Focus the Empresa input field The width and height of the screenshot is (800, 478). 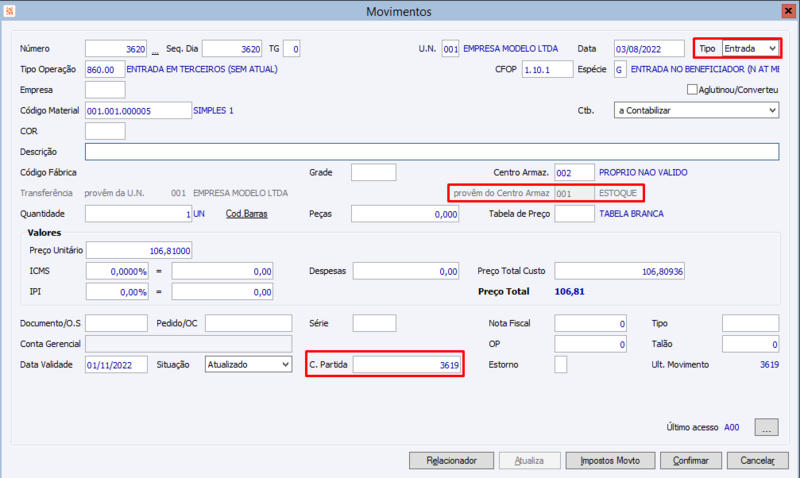105,90
